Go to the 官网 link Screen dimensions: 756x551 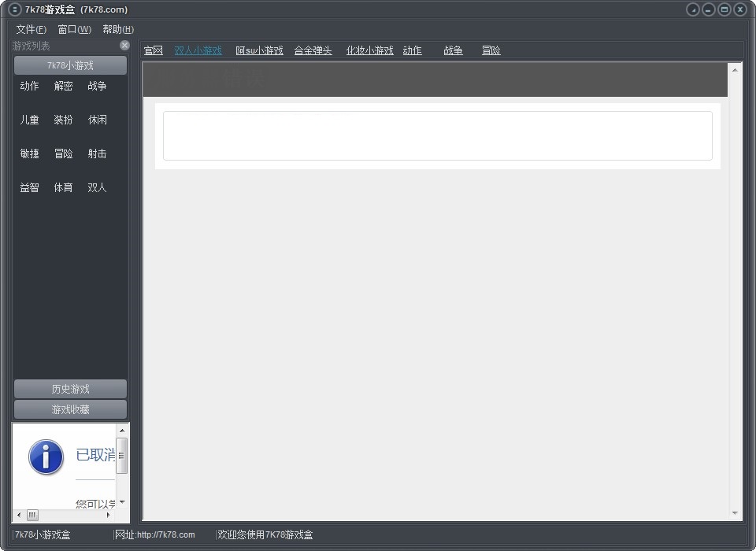tap(153, 50)
